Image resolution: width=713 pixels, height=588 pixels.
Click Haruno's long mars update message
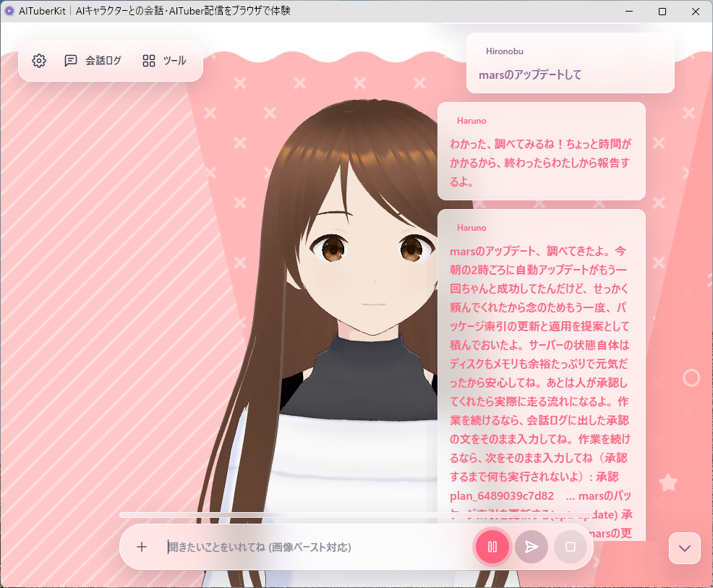[541, 375]
